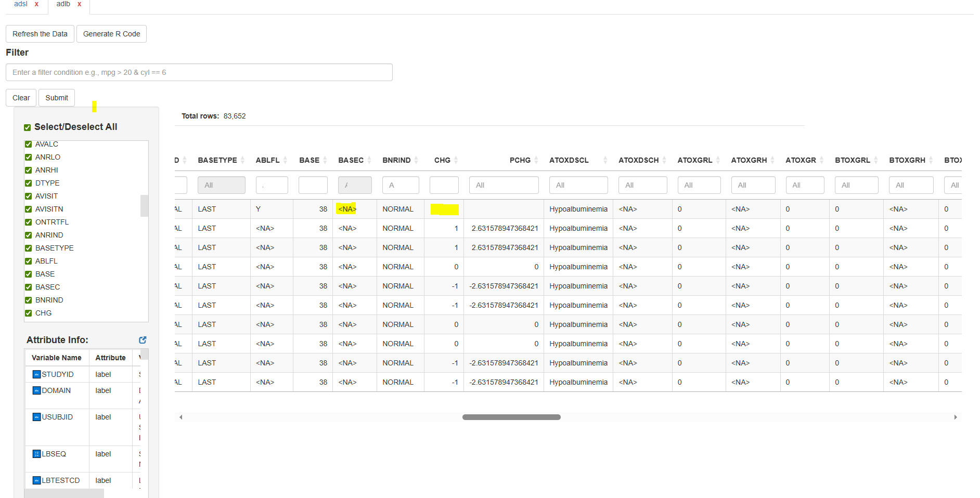
Task: Toggle the Select/Deselect All checkbox
Action: [27, 127]
